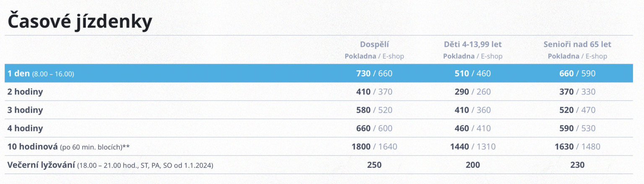The width and height of the screenshot is (644, 184).
Task: Click the senior evening skiing price 230
Action: point(577,165)
